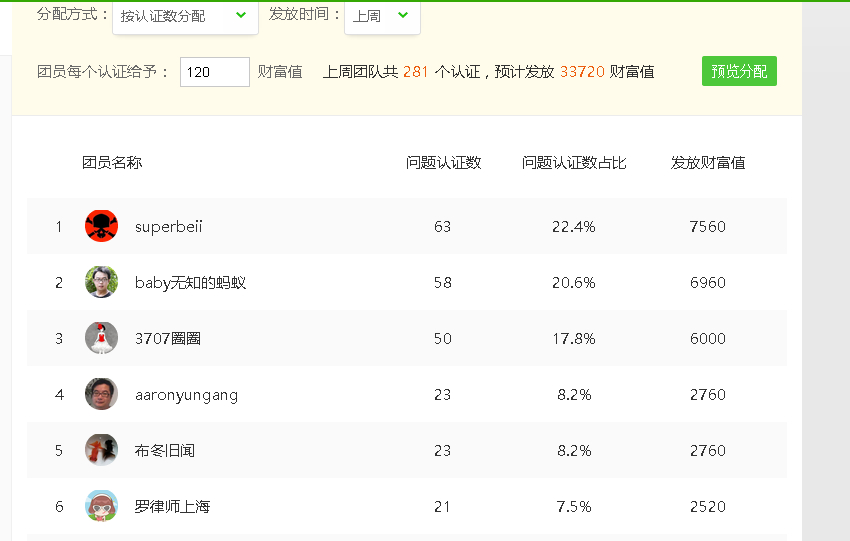Image resolution: width=850 pixels, height=541 pixels.
Task: Click 布冬旧闻 avatar image
Action: click(101, 450)
